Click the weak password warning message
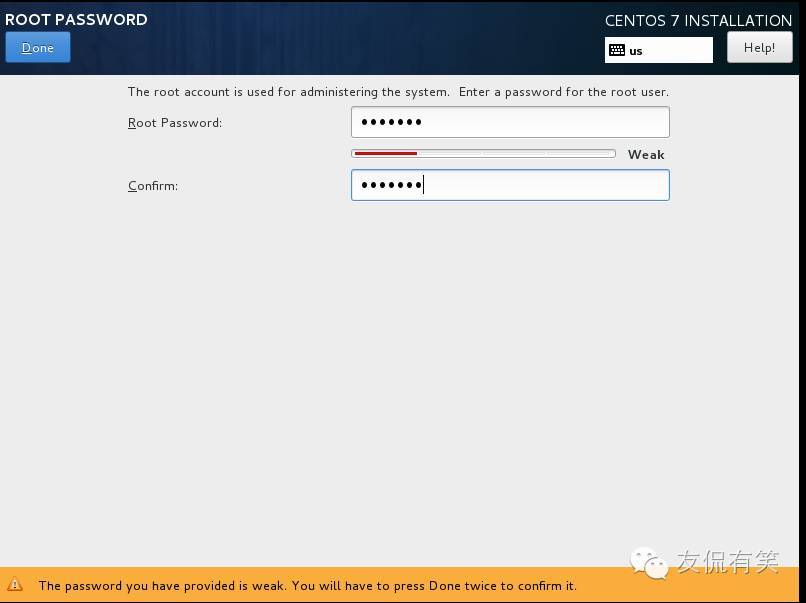This screenshot has height=603, width=806. [x=307, y=586]
